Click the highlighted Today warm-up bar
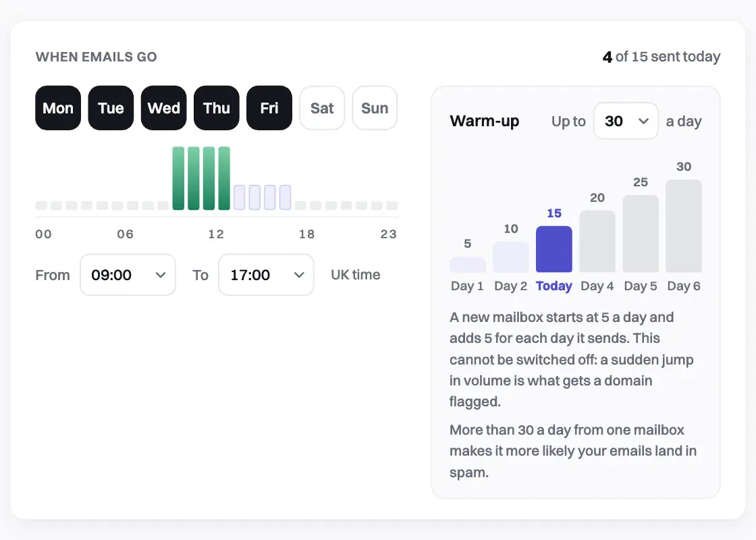This screenshot has width=756, height=540. [554, 249]
